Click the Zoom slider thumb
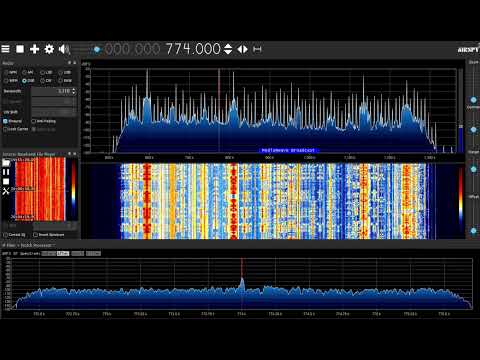 click(x=473, y=100)
